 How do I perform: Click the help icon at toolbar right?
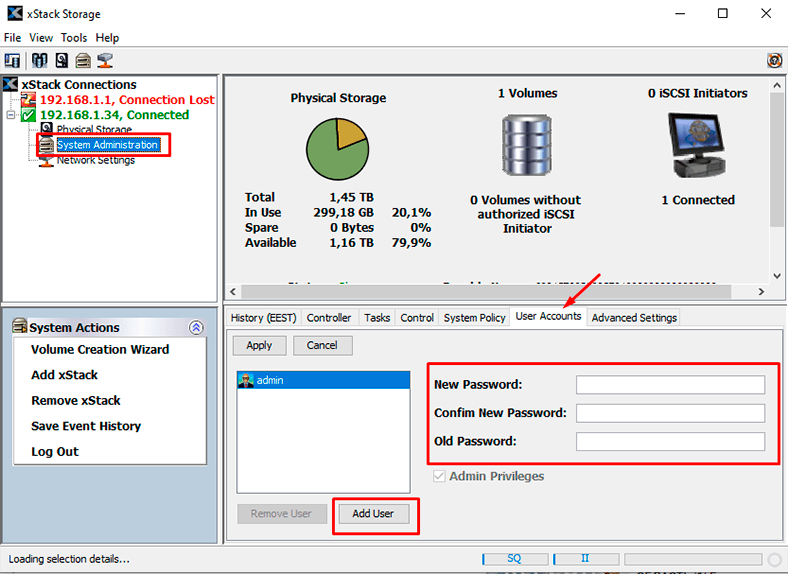[774, 60]
